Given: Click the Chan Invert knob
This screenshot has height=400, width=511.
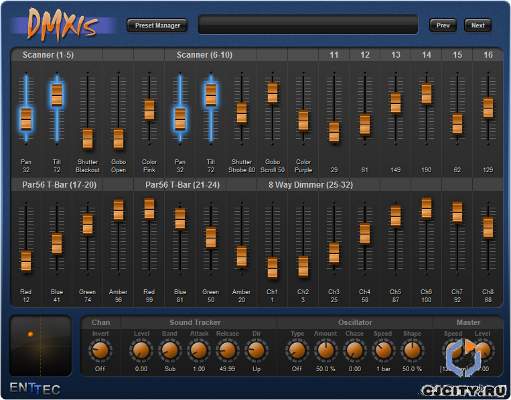Looking at the screenshot, I should coord(100,350).
